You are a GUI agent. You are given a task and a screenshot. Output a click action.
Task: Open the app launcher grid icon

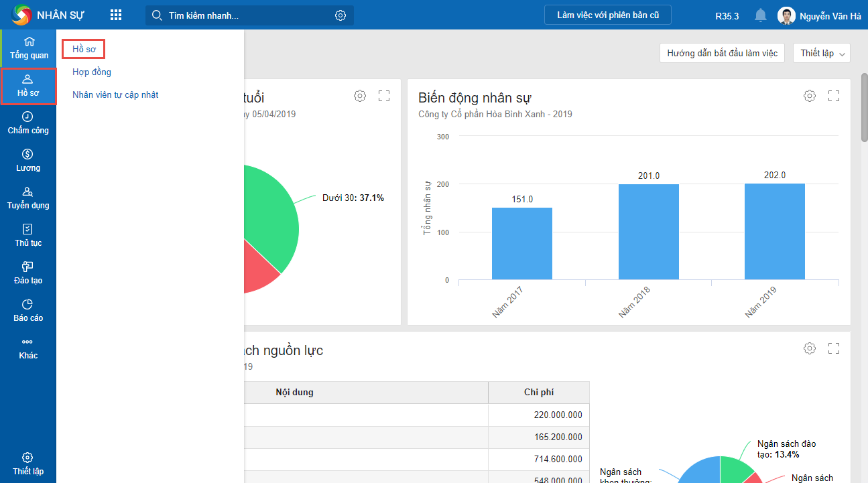coord(116,15)
